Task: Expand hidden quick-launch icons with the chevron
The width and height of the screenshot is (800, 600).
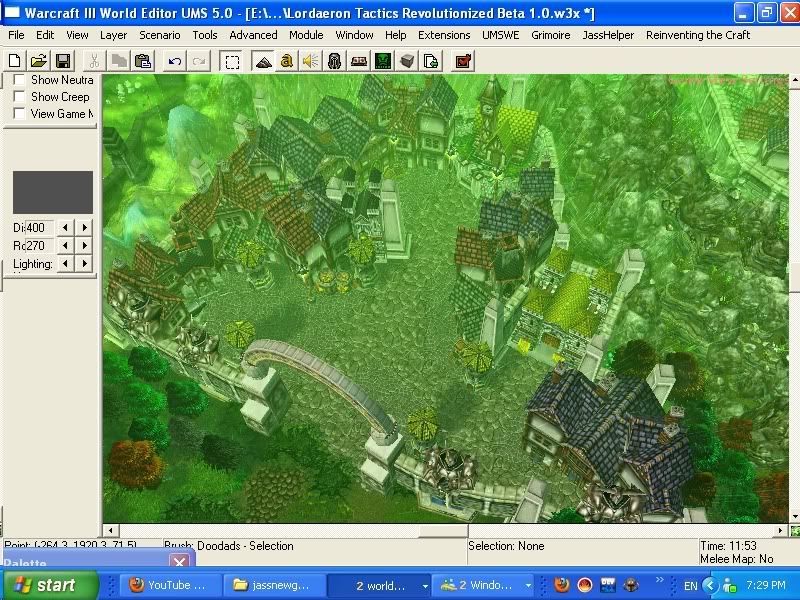Action: (x=660, y=580)
